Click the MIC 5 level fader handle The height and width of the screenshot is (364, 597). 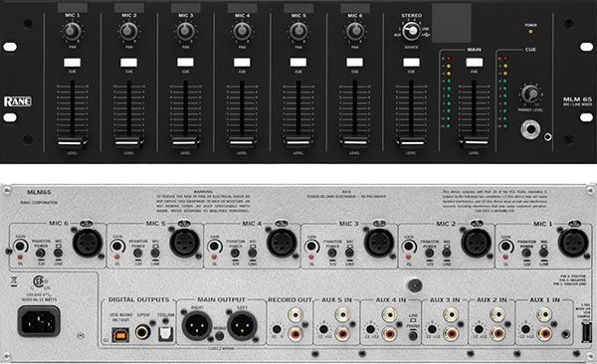click(x=298, y=142)
